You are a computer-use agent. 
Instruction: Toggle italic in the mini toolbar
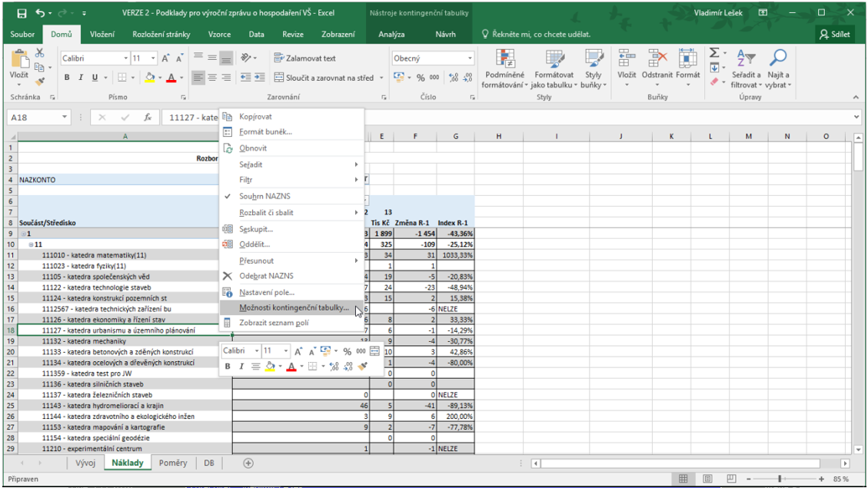pyautogui.click(x=241, y=367)
